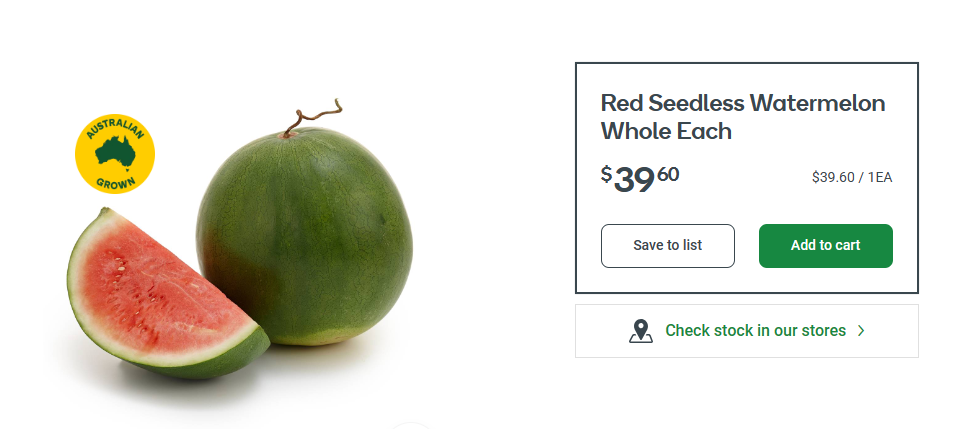Click the dollar sign before the price

606,174
